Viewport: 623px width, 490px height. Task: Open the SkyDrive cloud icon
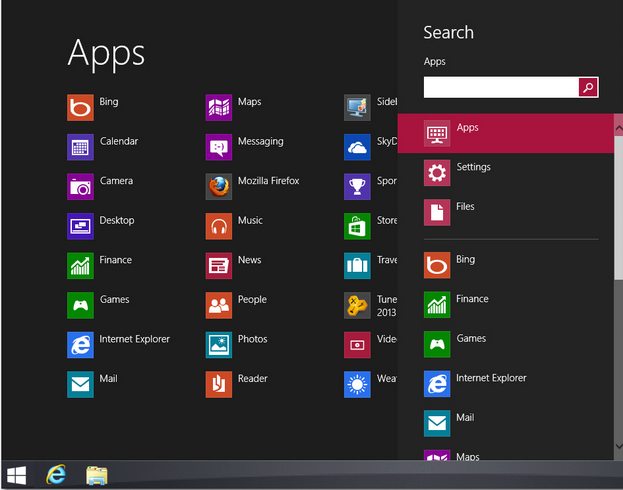357,147
